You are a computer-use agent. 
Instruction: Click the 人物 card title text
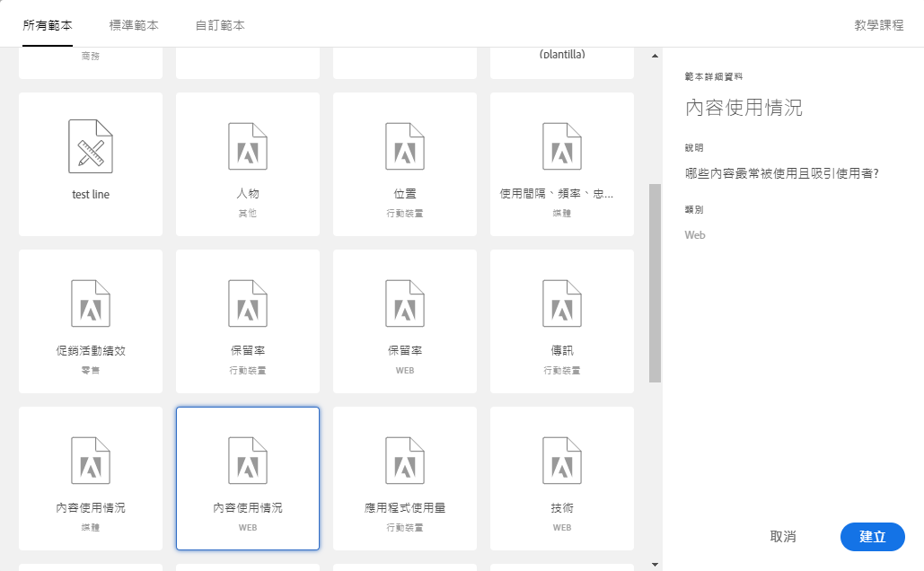248,193
